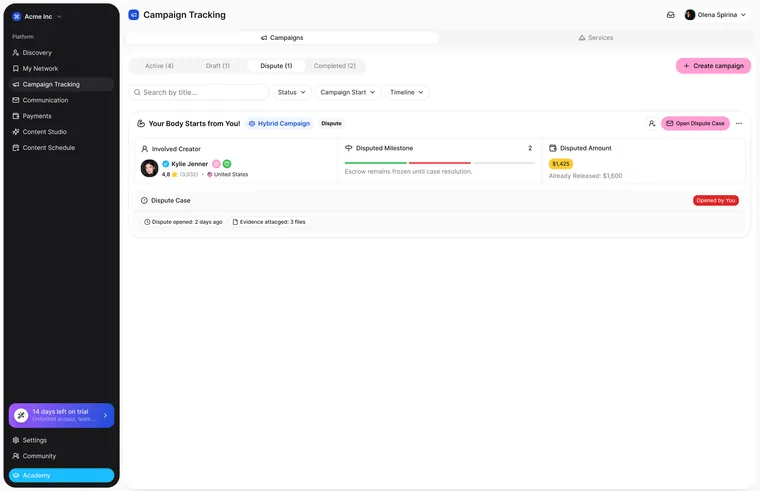This screenshot has height=491, width=760.
Task: Click Already Released: $1,600 text
Action: 586,176
